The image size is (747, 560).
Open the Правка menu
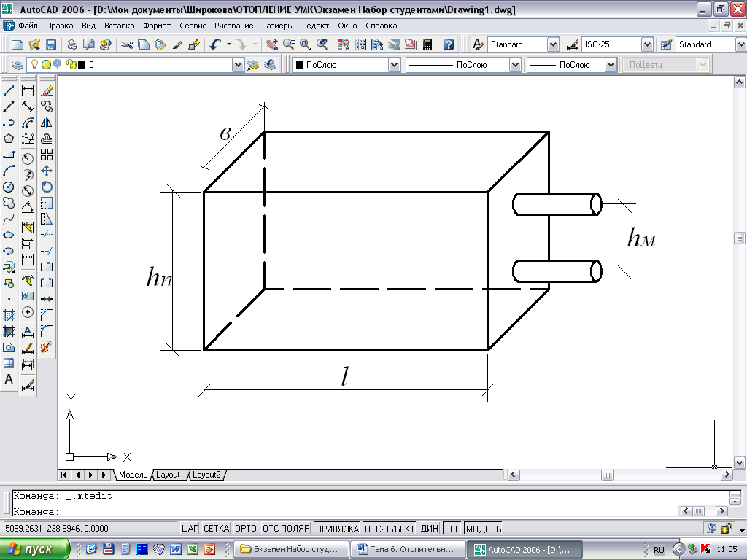pyautogui.click(x=60, y=26)
